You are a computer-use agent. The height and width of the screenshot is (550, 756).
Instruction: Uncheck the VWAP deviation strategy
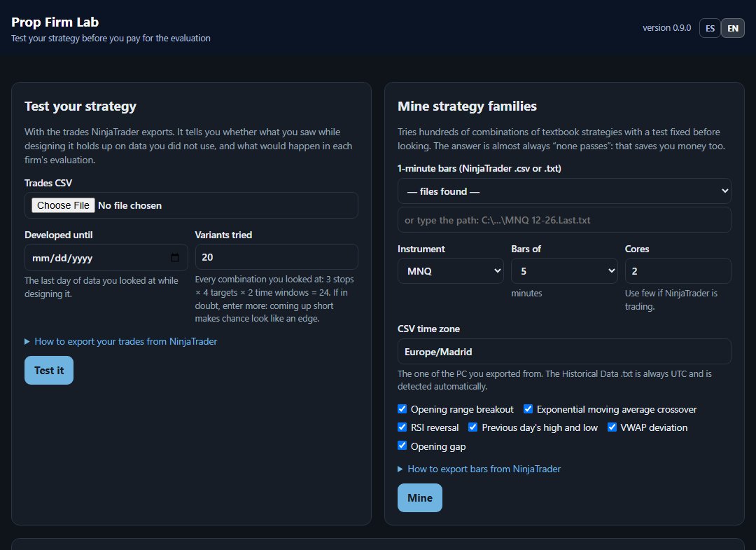pos(612,427)
